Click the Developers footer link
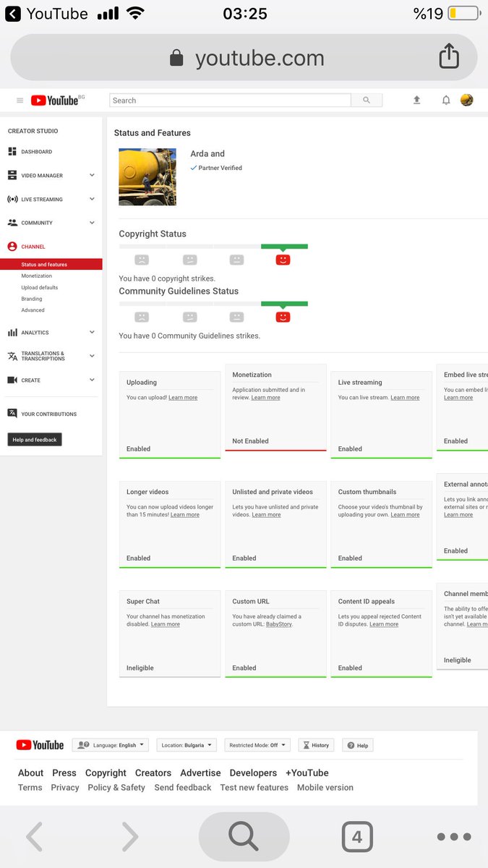Screen dimensions: 488x868 pos(253,773)
